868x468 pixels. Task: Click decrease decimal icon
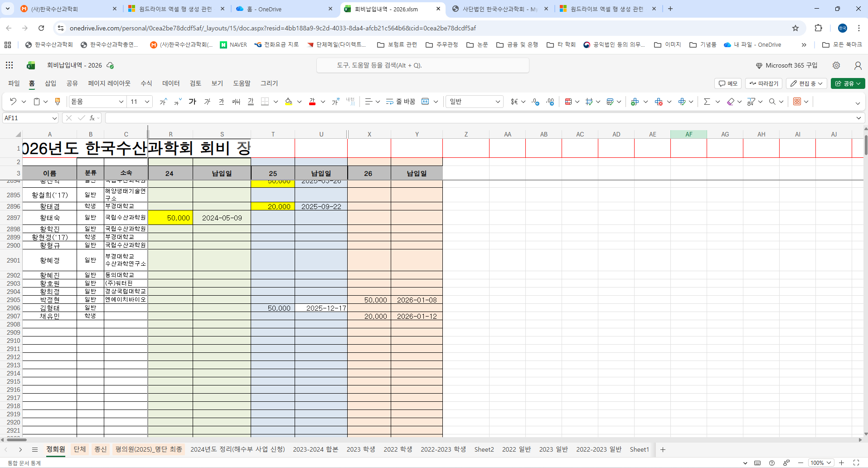(536, 102)
